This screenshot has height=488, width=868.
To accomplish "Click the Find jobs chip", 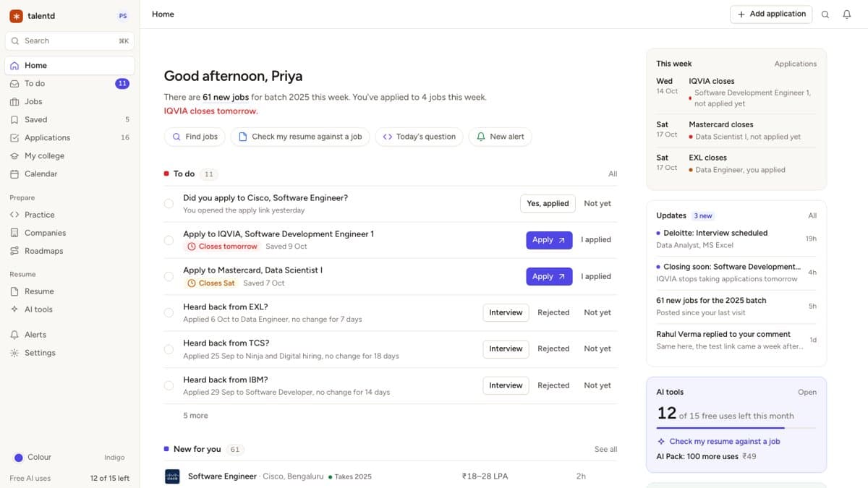I will coord(195,137).
